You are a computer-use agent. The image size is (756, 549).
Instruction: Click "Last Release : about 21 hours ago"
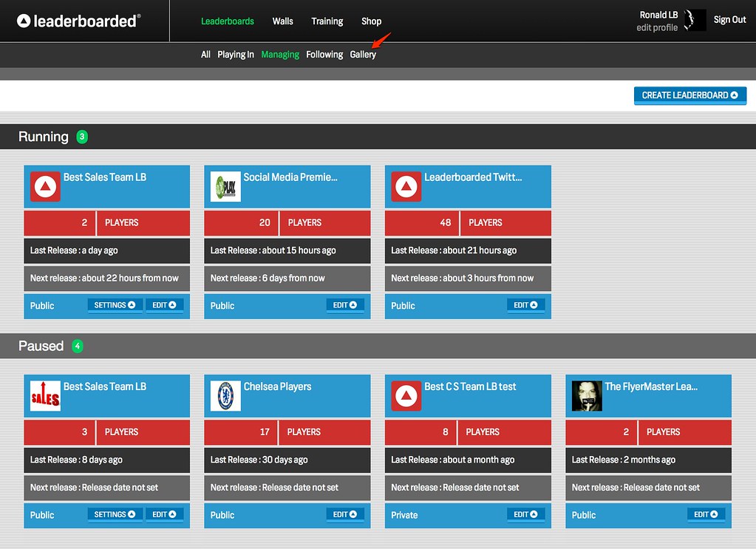point(454,250)
